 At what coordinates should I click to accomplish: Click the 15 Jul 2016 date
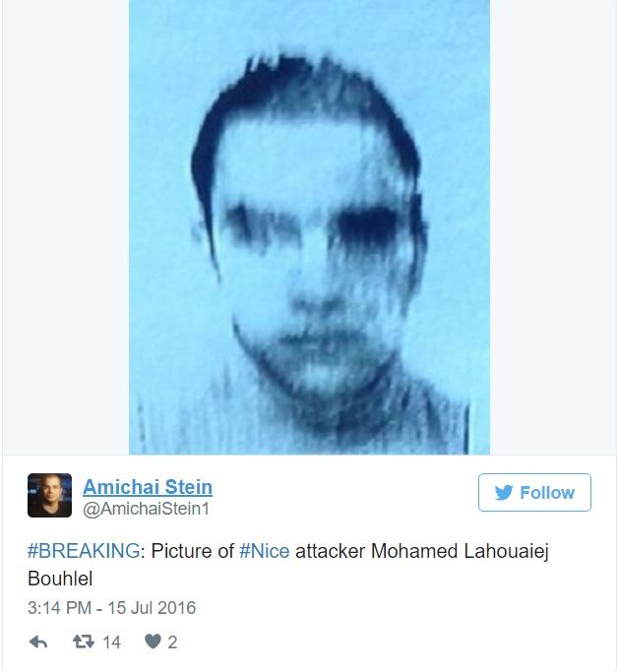pyautogui.click(x=152, y=608)
